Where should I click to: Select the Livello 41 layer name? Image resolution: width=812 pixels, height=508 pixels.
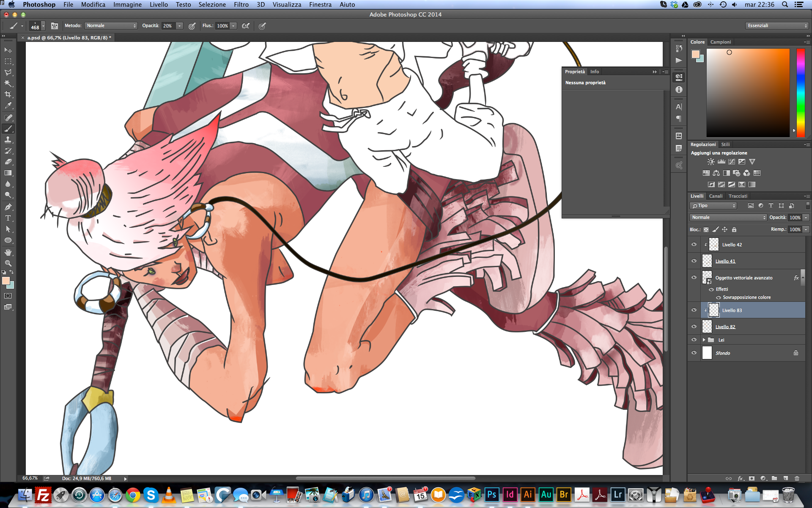725,262
